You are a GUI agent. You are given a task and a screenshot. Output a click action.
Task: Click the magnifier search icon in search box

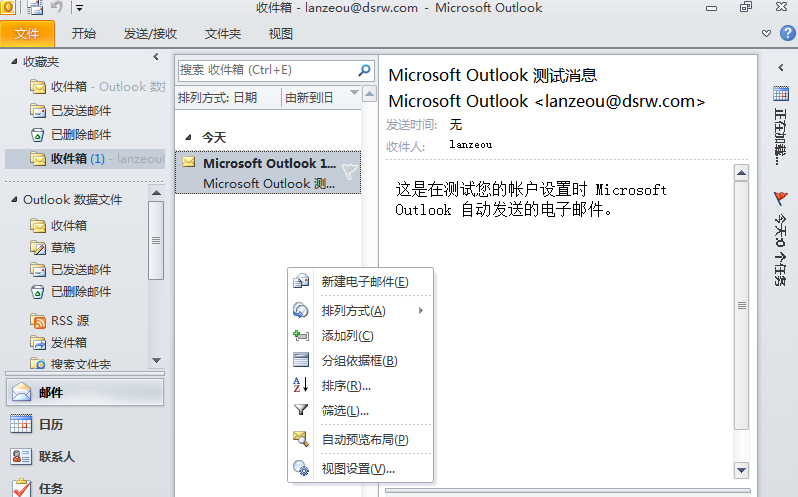(x=364, y=70)
